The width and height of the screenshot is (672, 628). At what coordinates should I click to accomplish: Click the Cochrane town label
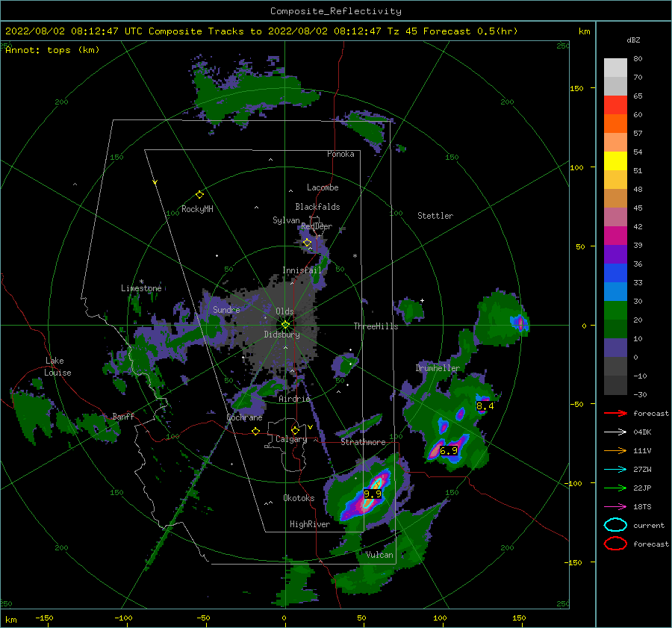244,417
